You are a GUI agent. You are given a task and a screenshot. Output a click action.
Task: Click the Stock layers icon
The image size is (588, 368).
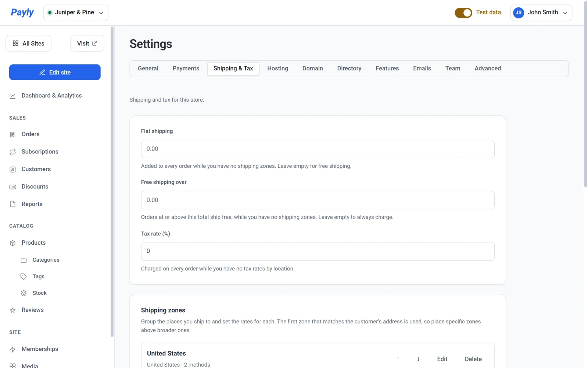24,293
